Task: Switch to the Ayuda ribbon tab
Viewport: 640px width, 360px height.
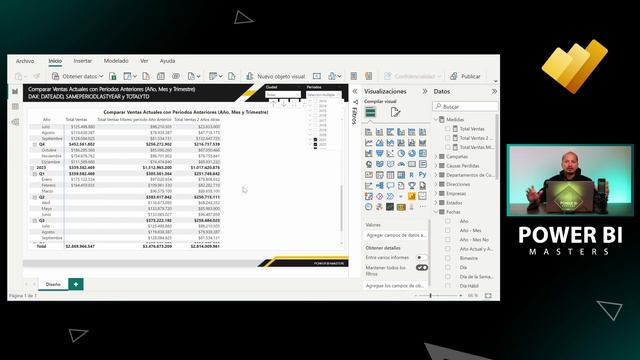Action: tap(167, 61)
